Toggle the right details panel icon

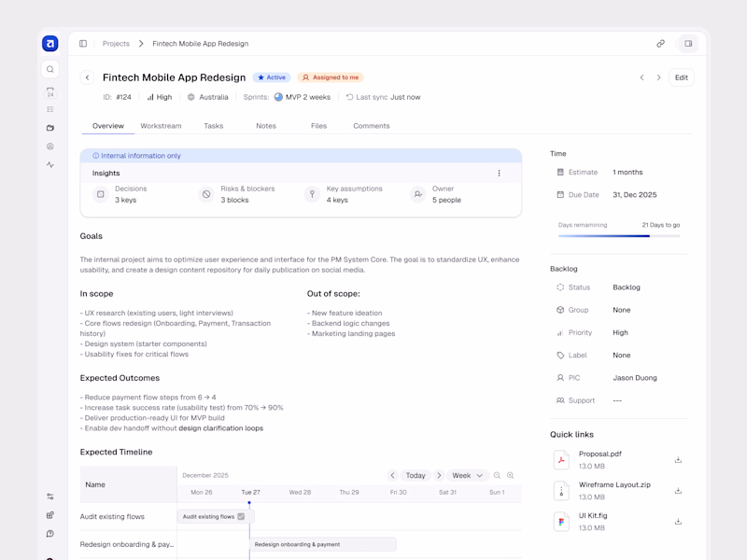[x=688, y=43]
